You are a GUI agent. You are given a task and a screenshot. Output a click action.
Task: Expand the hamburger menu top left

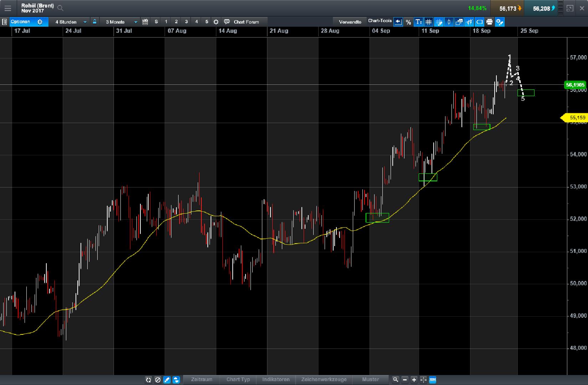(8, 8)
